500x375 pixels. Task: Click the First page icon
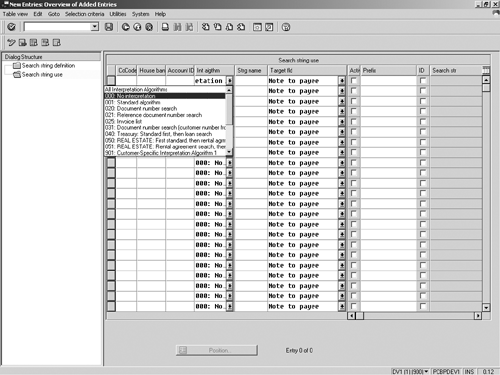click(206, 27)
